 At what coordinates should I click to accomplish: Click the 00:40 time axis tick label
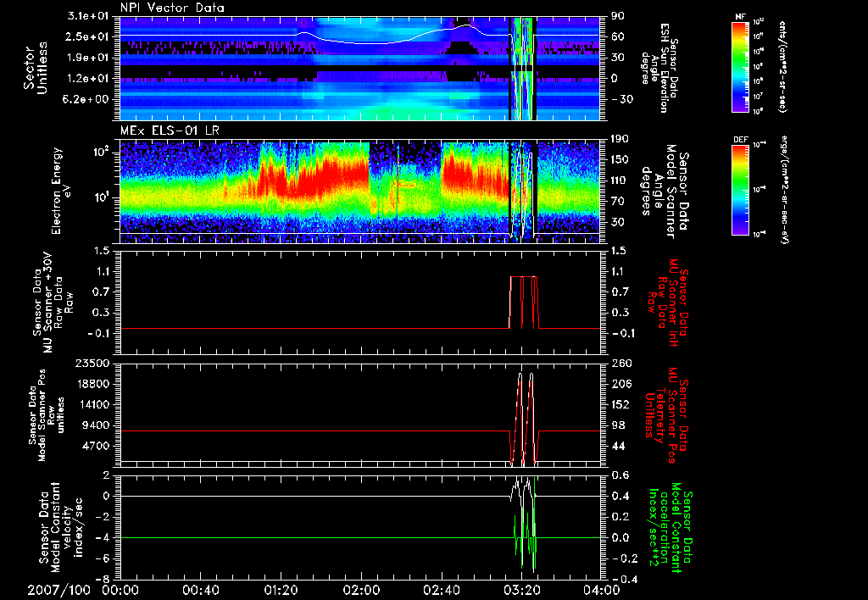(200, 590)
